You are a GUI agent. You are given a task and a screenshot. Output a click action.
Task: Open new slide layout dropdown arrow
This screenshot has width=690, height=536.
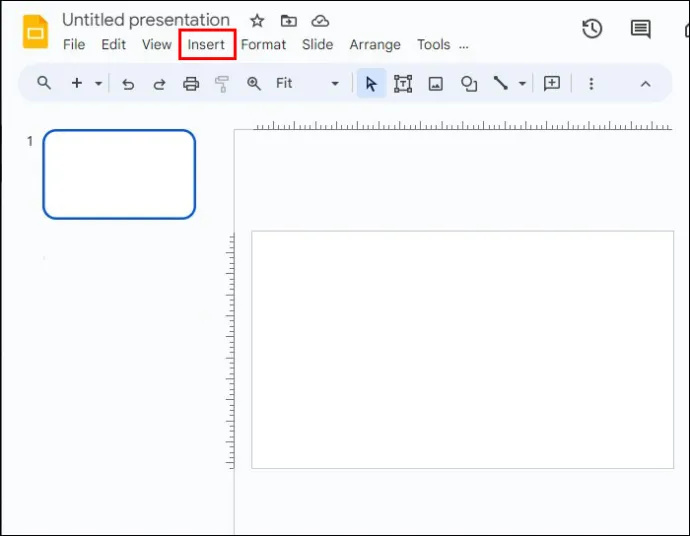pos(99,84)
